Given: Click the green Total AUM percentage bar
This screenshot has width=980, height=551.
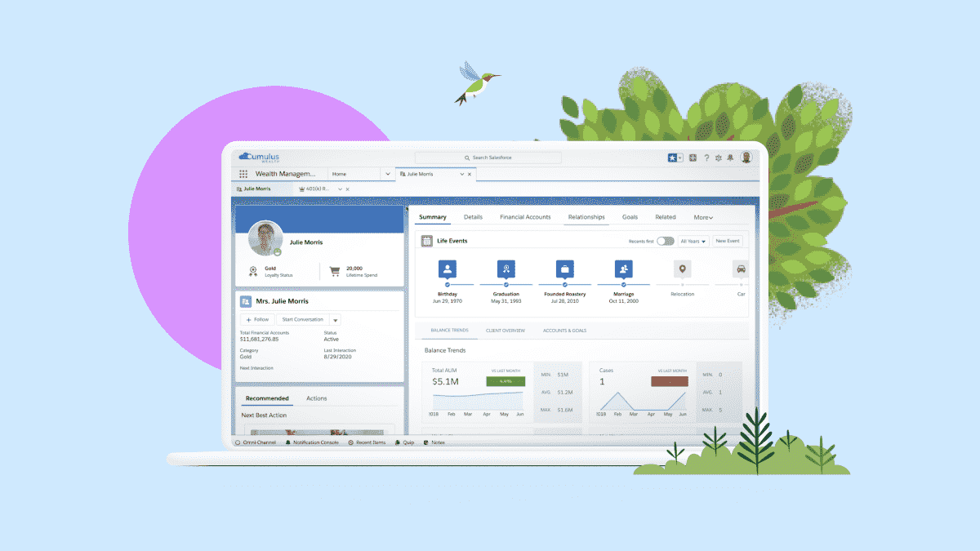Looking at the screenshot, I should 506,380.
